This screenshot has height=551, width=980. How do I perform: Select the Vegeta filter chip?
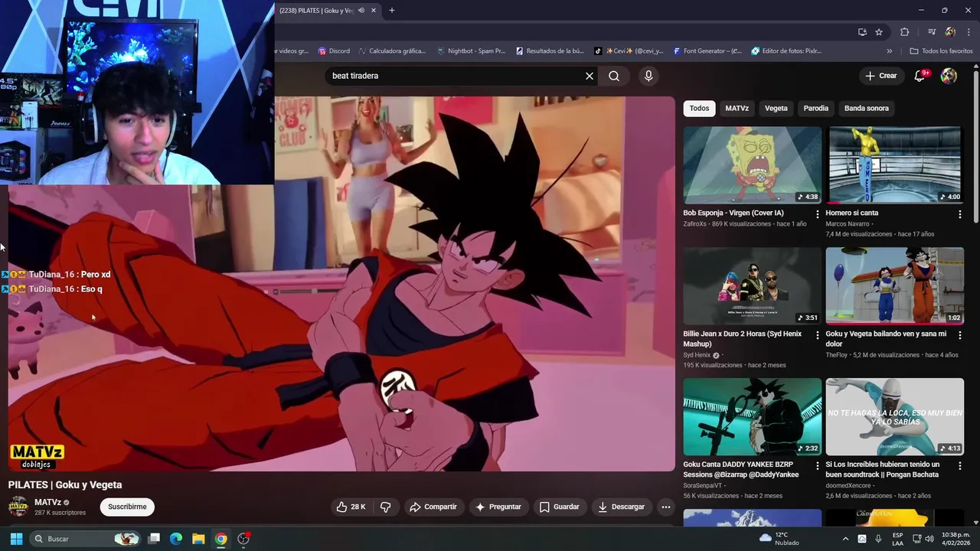pyautogui.click(x=776, y=108)
